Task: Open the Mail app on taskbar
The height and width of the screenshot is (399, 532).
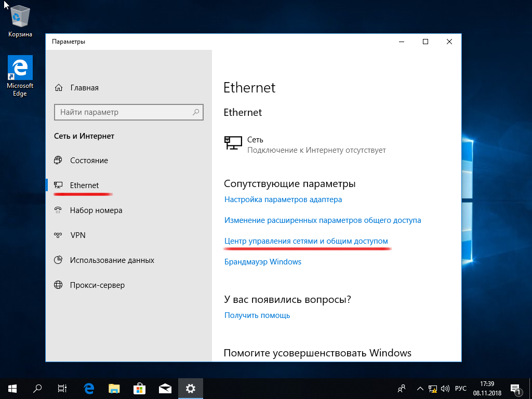Action: [x=165, y=389]
